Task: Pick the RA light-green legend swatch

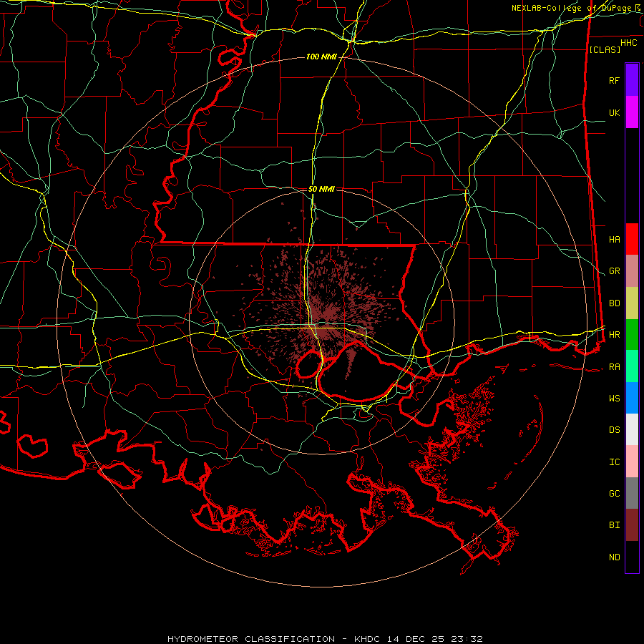Action: pyautogui.click(x=632, y=366)
